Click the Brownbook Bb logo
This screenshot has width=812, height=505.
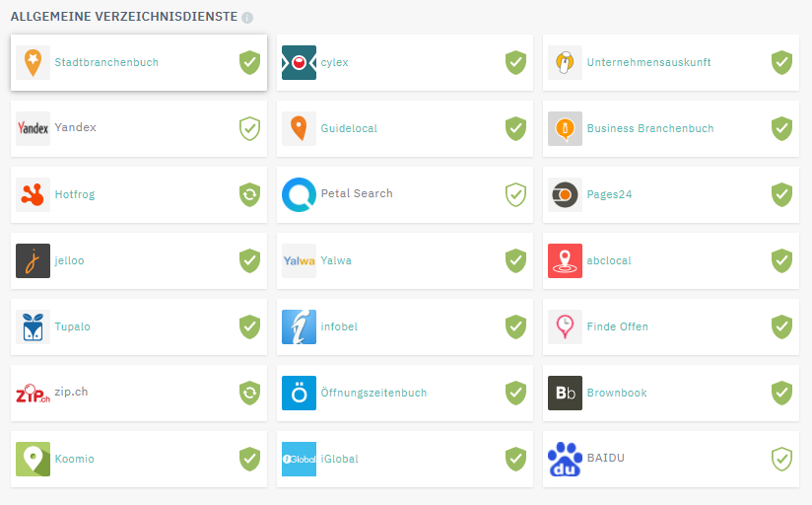pos(565,393)
